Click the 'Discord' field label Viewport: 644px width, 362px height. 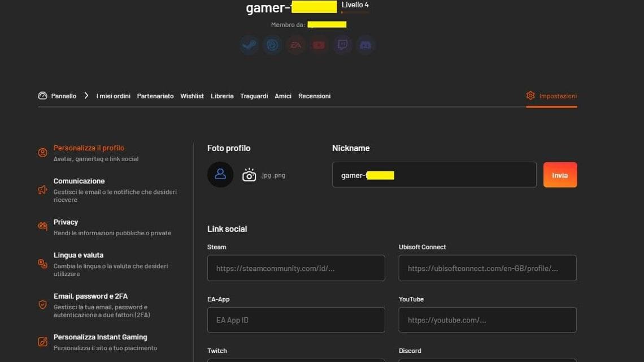(410, 351)
